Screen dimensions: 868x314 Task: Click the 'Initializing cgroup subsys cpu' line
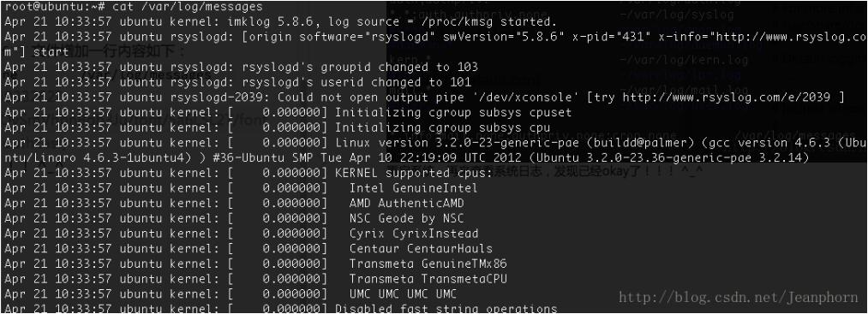tap(277, 127)
